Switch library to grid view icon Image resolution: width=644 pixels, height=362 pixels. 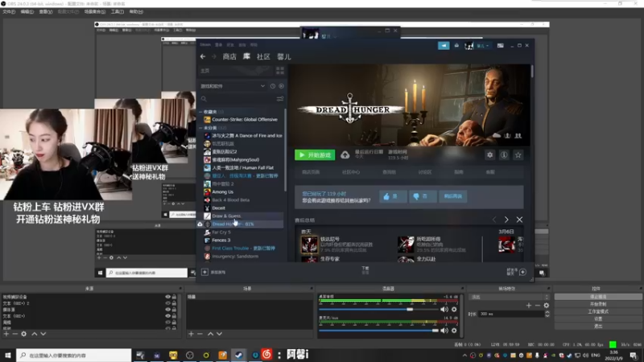pyautogui.click(x=280, y=71)
